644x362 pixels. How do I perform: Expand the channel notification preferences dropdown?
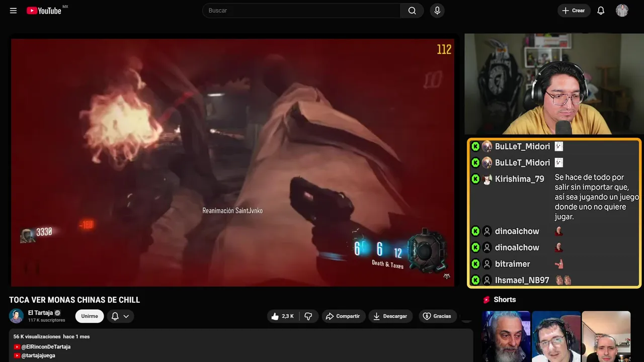(120, 316)
